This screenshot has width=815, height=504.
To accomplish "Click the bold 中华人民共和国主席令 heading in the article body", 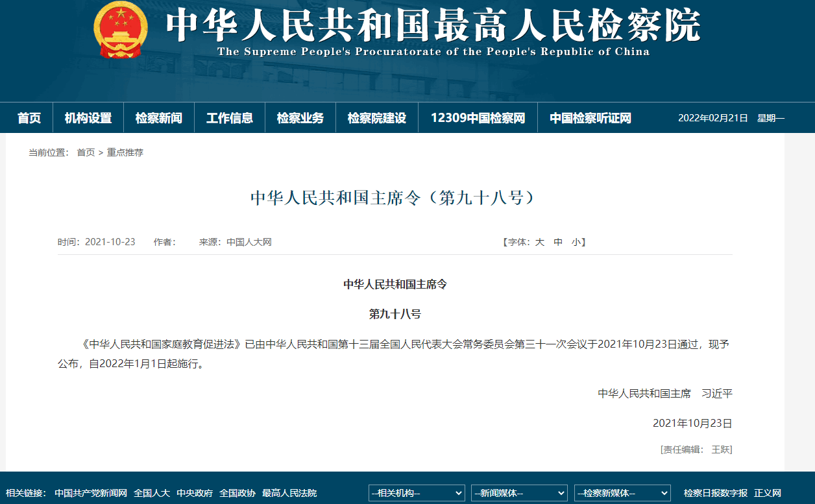I will pyautogui.click(x=395, y=284).
